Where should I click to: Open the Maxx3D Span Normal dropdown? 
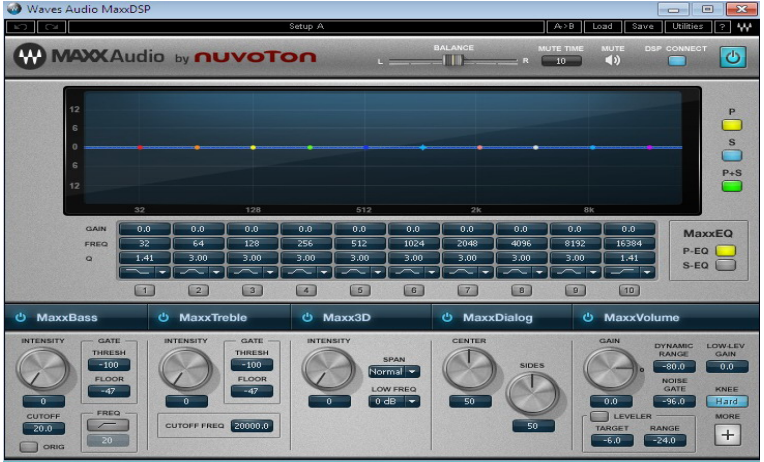point(394,372)
